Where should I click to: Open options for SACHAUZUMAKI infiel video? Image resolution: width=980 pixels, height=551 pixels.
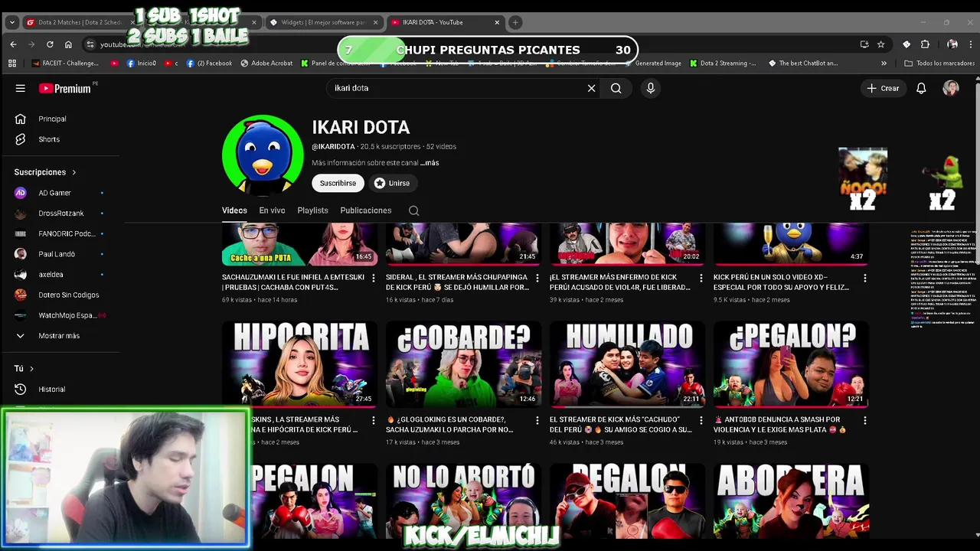[x=374, y=278]
